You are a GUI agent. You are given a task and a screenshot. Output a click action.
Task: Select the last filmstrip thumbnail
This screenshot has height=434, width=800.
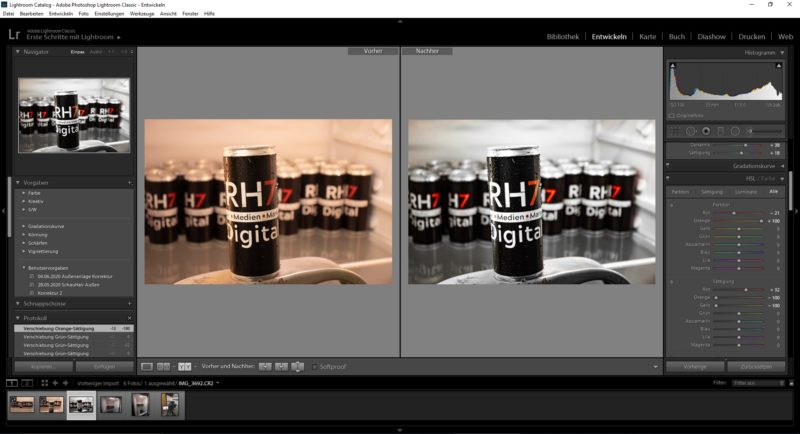[170, 405]
